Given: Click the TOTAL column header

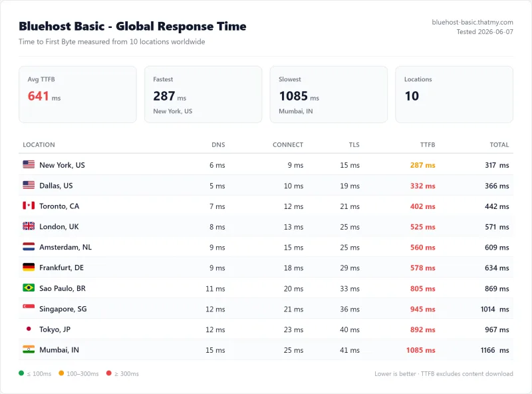Looking at the screenshot, I should (499, 144).
